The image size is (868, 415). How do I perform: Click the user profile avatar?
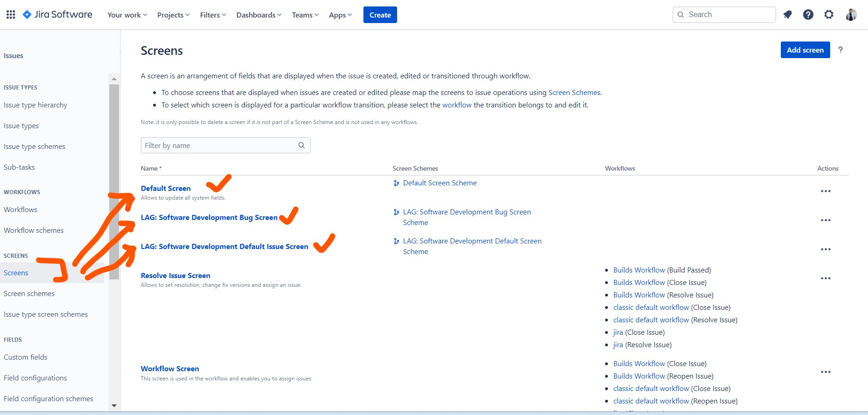851,15
